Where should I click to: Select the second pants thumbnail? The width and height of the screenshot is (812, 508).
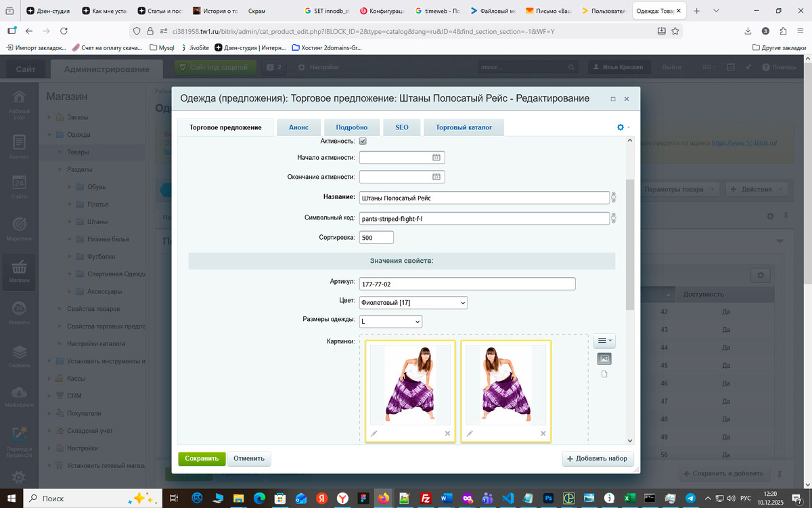click(505, 385)
